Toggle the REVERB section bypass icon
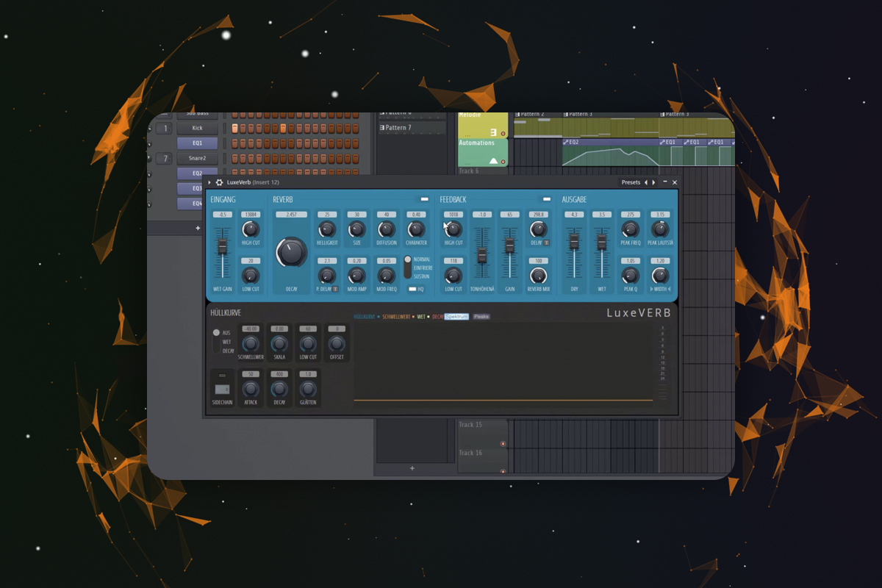Screen dimensions: 882x588 pyautogui.click(x=424, y=199)
